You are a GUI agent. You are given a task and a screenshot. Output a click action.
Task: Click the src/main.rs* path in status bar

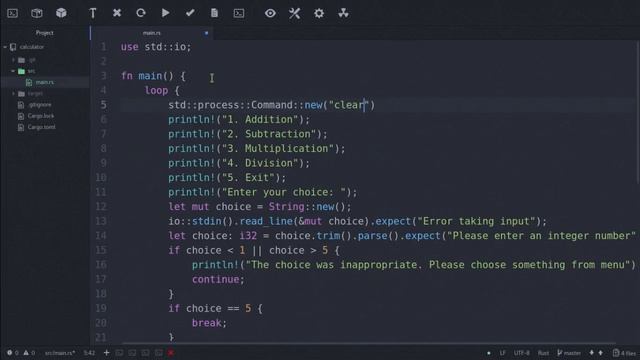pyautogui.click(x=60, y=353)
